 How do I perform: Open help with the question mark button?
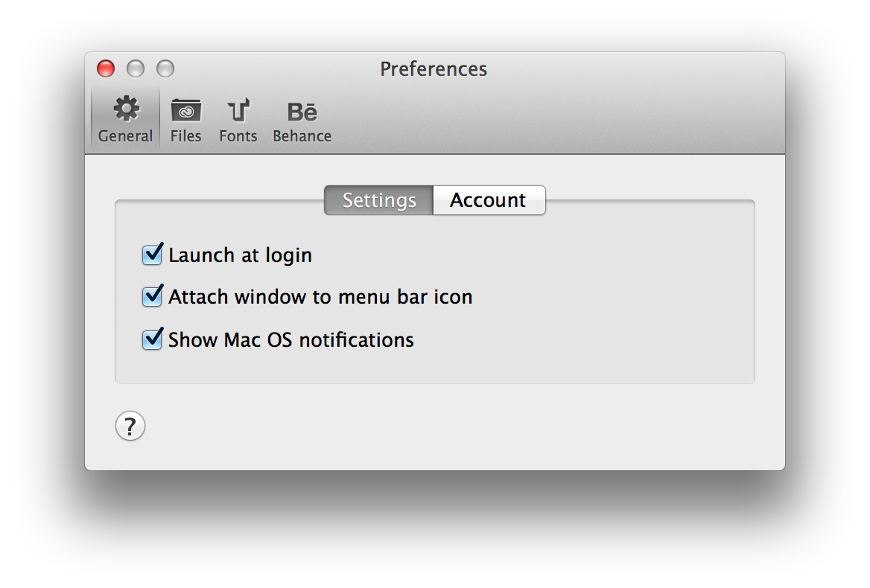pos(130,426)
